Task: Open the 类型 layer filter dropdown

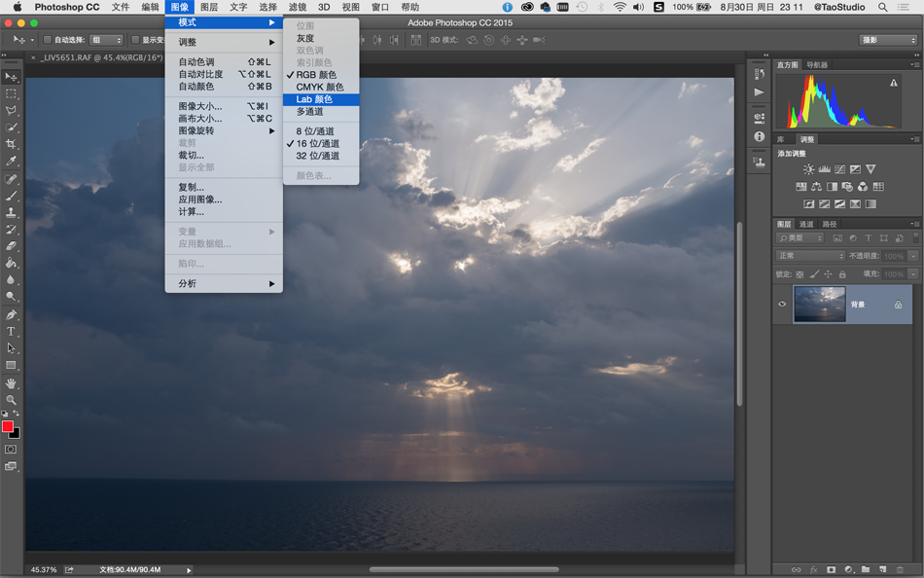Action: (800, 238)
